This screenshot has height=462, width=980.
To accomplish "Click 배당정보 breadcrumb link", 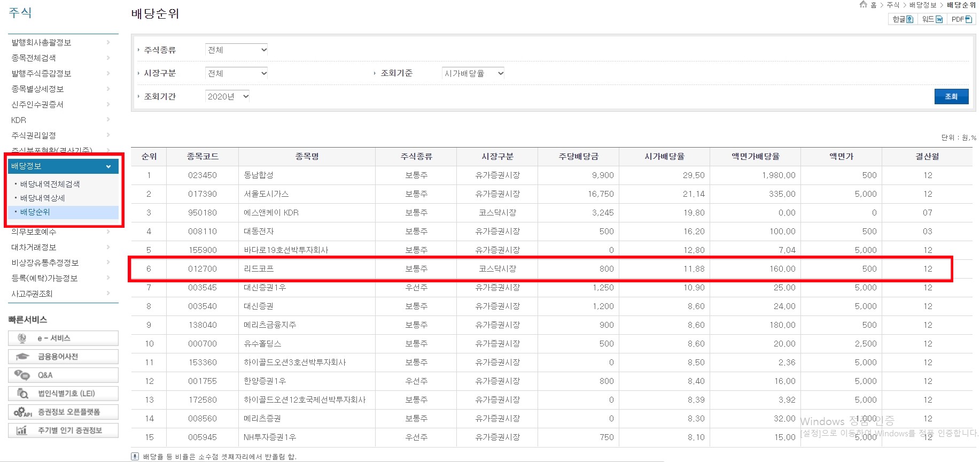I will pos(923,5).
